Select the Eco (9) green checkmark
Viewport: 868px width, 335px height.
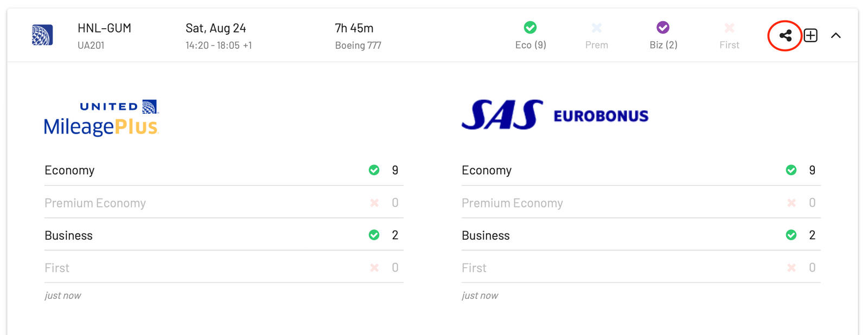pyautogui.click(x=530, y=27)
